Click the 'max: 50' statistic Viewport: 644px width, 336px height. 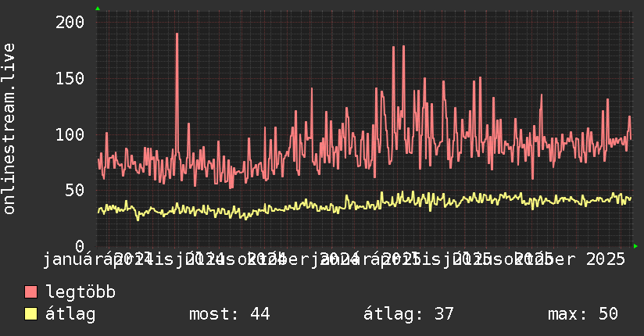coord(583,314)
